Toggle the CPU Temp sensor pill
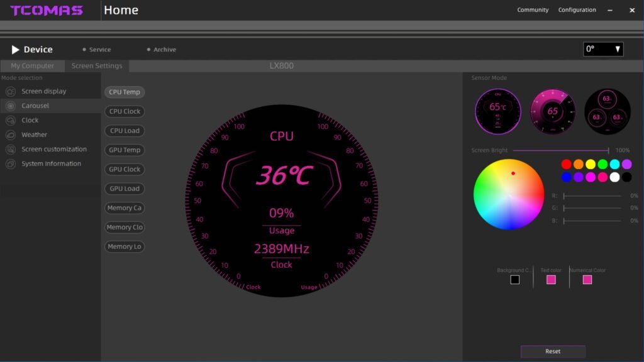This screenshot has width=644, height=362. [x=125, y=92]
